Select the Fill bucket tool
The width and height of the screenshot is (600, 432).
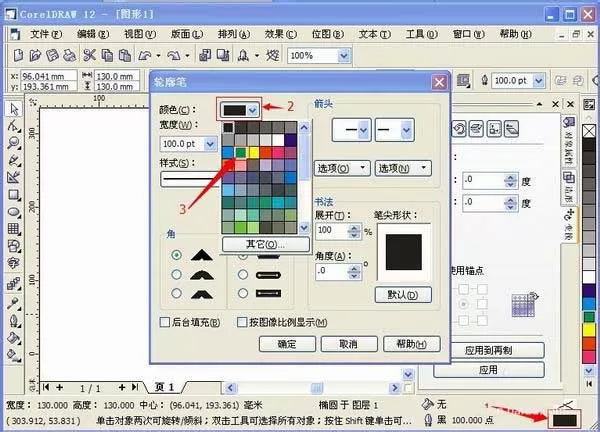(x=14, y=338)
